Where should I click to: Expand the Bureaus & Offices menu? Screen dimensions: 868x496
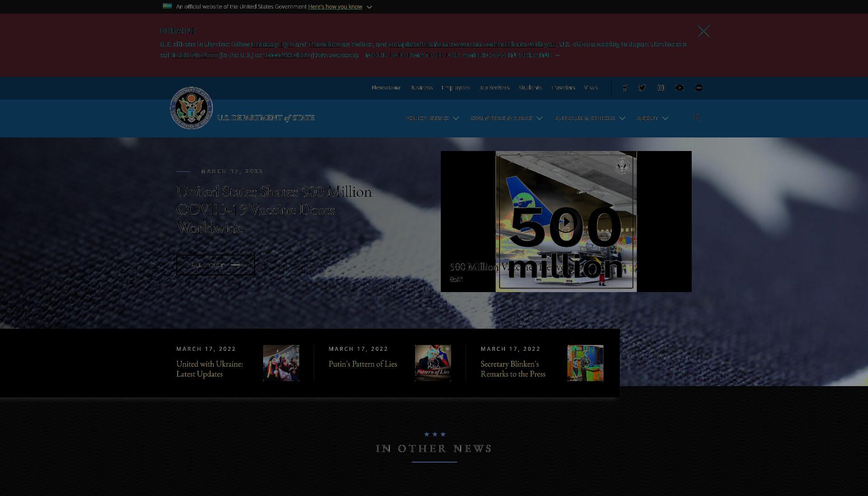coord(590,118)
